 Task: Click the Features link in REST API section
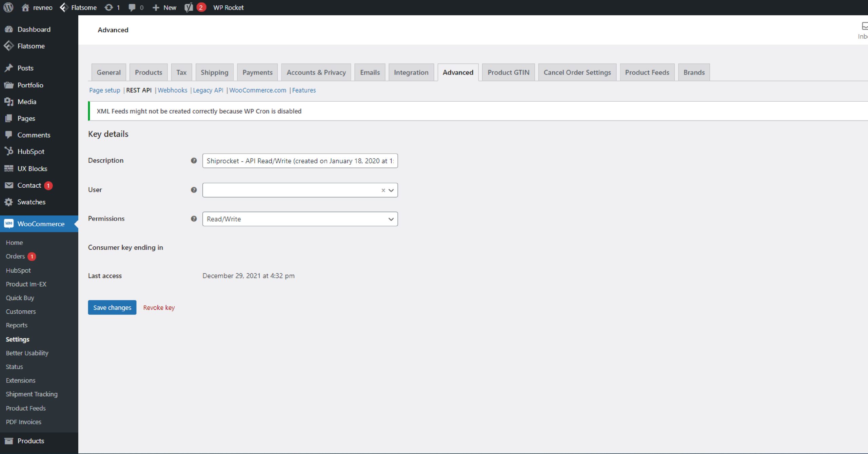pos(304,90)
